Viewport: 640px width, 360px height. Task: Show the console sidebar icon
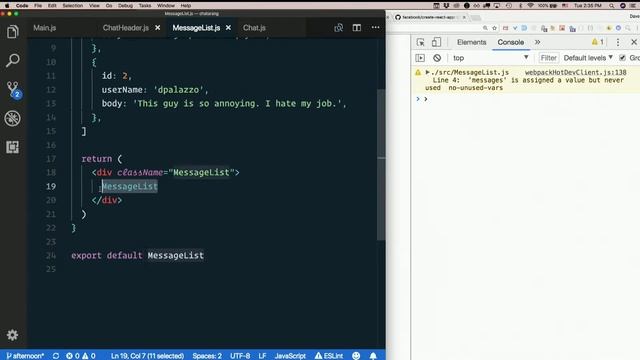(x=420, y=58)
